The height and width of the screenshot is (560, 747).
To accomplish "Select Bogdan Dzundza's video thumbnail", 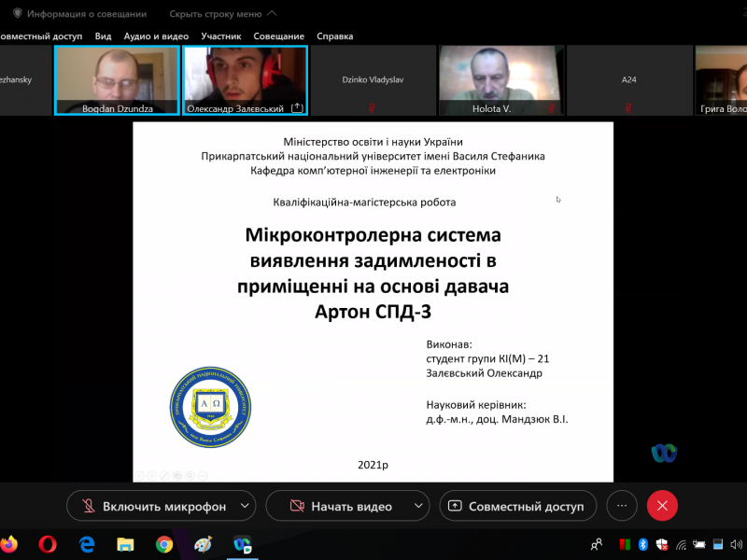I will (117, 80).
